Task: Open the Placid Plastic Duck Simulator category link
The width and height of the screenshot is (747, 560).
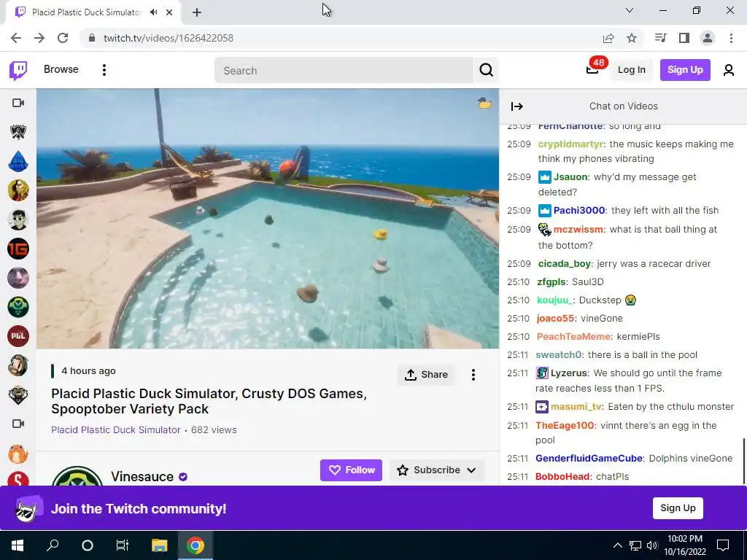Action: coord(116,429)
